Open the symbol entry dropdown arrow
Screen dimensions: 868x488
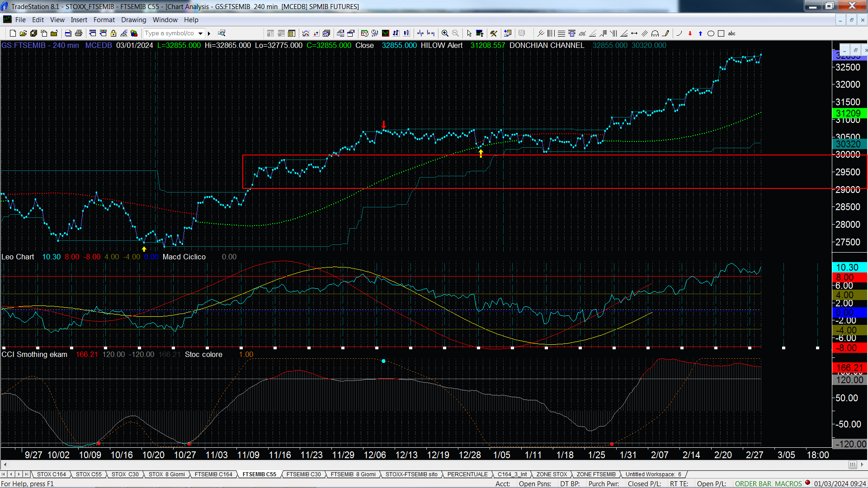[200, 33]
